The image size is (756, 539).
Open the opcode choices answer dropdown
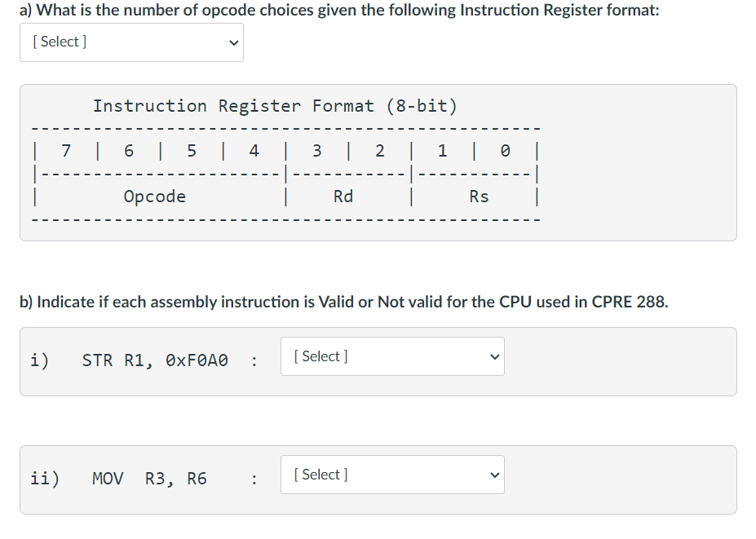click(x=130, y=42)
